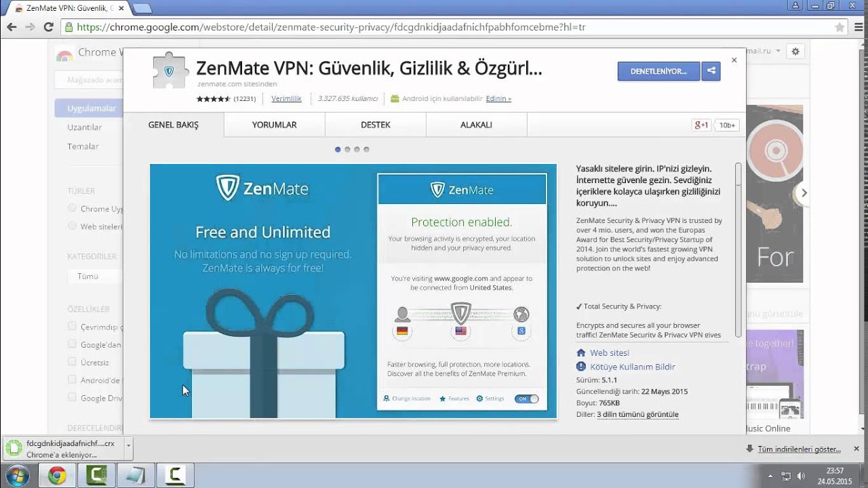Close the downloads bar
Image resolution: width=868 pixels, height=488 pixels.
pos(856,449)
